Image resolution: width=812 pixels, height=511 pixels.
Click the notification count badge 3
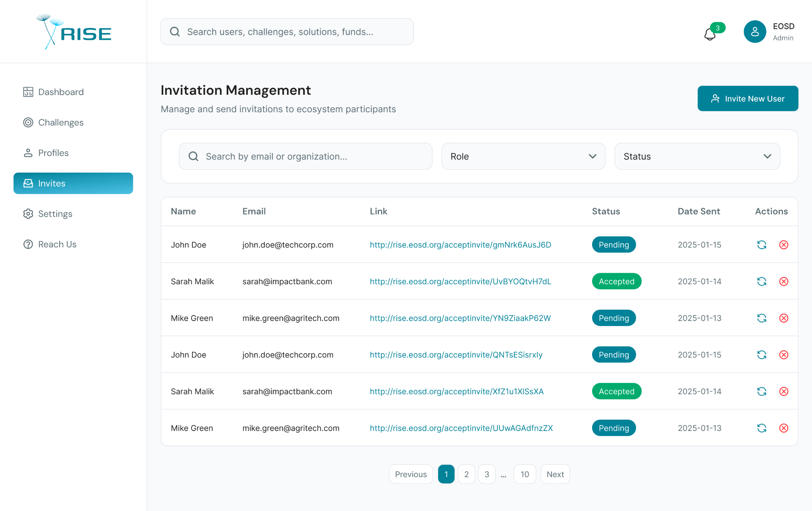pos(718,28)
